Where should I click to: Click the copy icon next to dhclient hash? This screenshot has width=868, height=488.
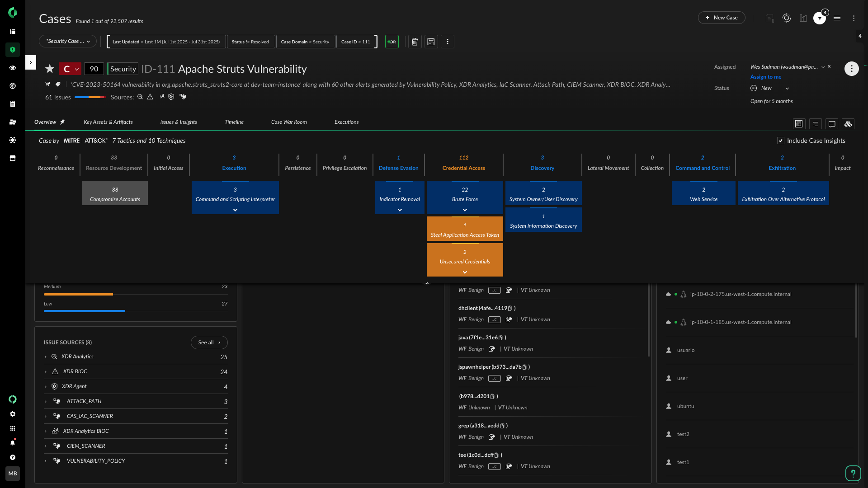coord(510,308)
